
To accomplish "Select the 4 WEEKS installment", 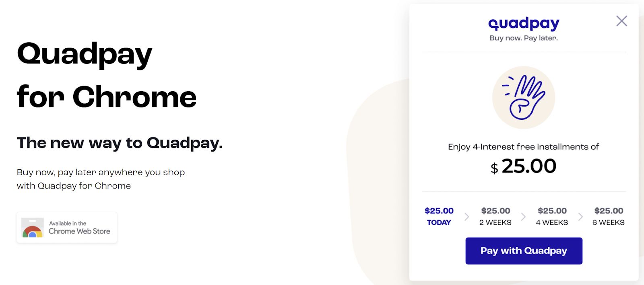I will (552, 216).
